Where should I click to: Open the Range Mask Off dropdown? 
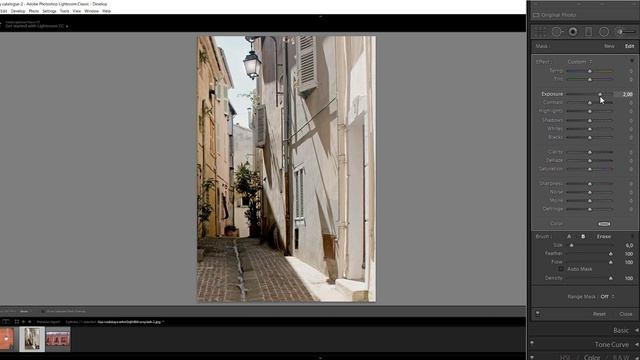point(607,296)
